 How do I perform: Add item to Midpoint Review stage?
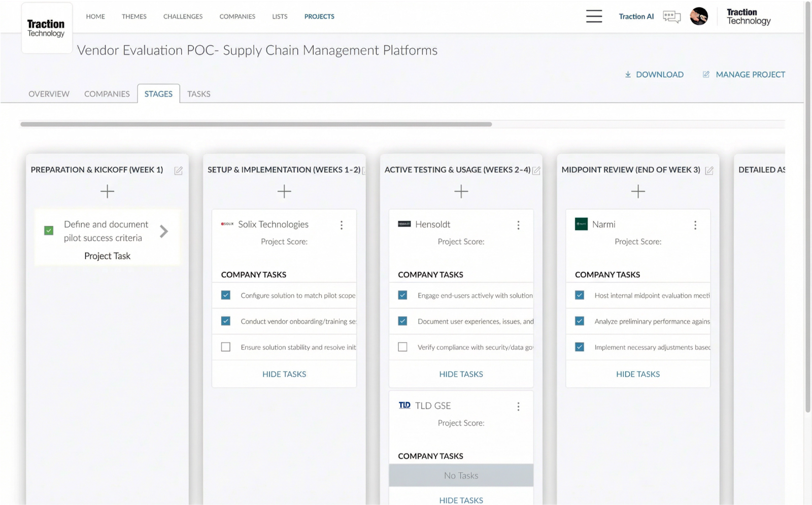tap(638, 191)
